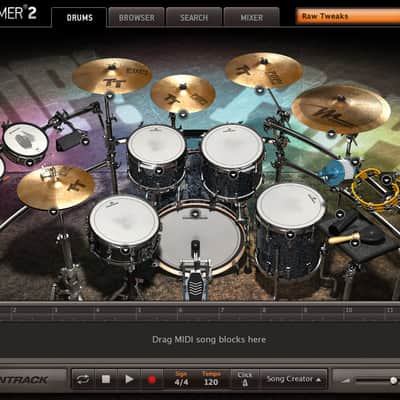The height and width of the screenshot is (400, 400).
Task: Click bar 7 on the timeline ruler
Action: coord(221,310)
